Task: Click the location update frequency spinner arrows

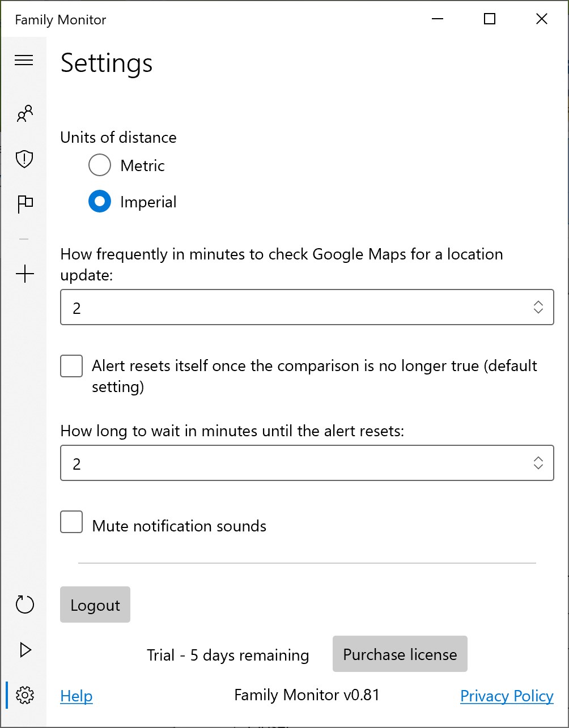Action: (538, 307)
